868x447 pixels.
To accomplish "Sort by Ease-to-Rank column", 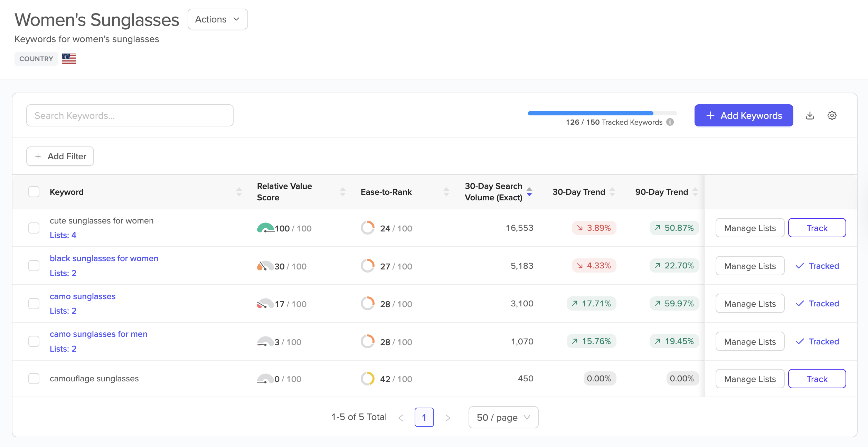I will point(446,192).
